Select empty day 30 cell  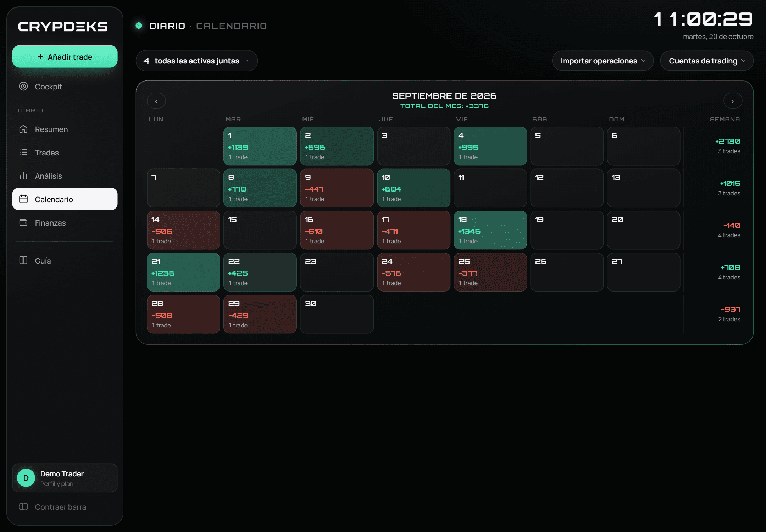[337, 314]
